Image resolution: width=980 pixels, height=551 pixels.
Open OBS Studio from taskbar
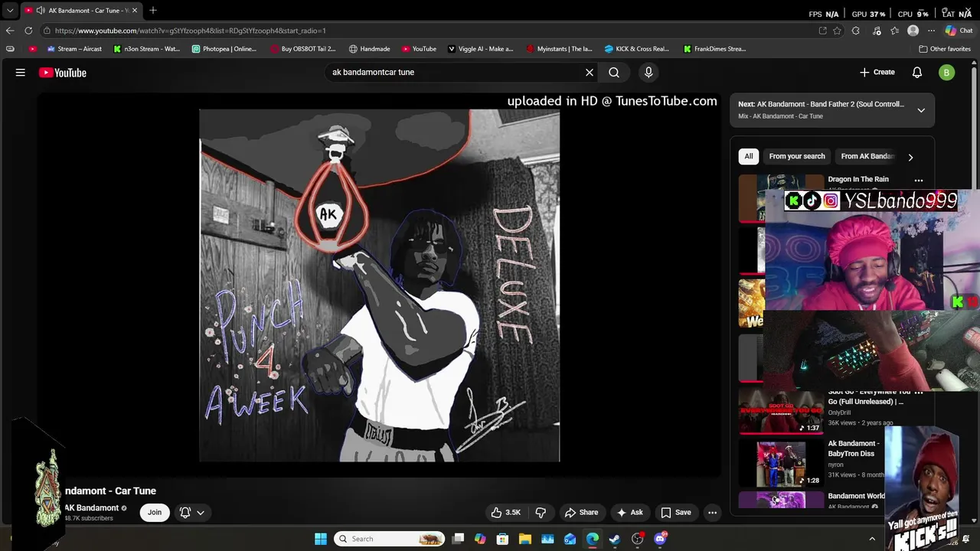(x=637, y=539)
